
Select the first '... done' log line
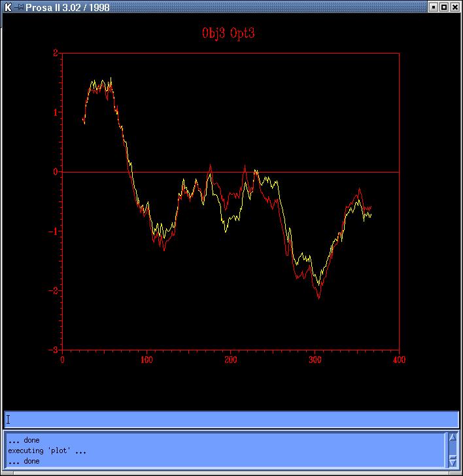(x=24, y=440)
